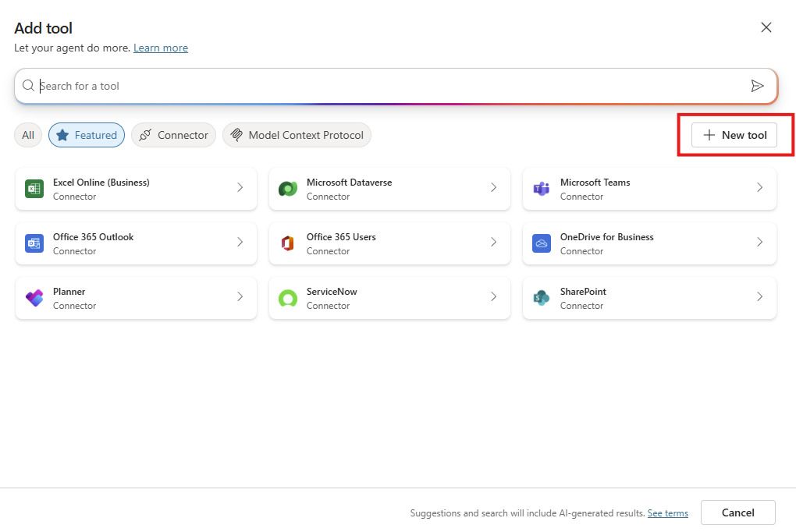
Task: Focus the Search for a tool field
Action: (396, 86)
